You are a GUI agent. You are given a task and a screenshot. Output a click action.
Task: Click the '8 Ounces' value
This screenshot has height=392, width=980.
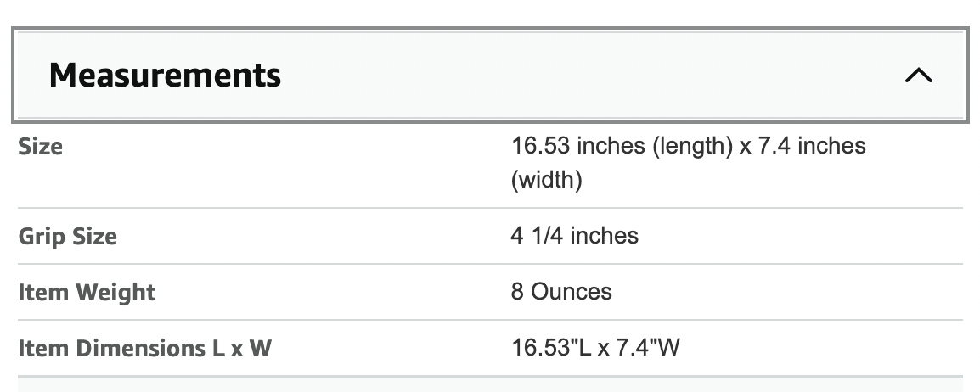[560, 292]
